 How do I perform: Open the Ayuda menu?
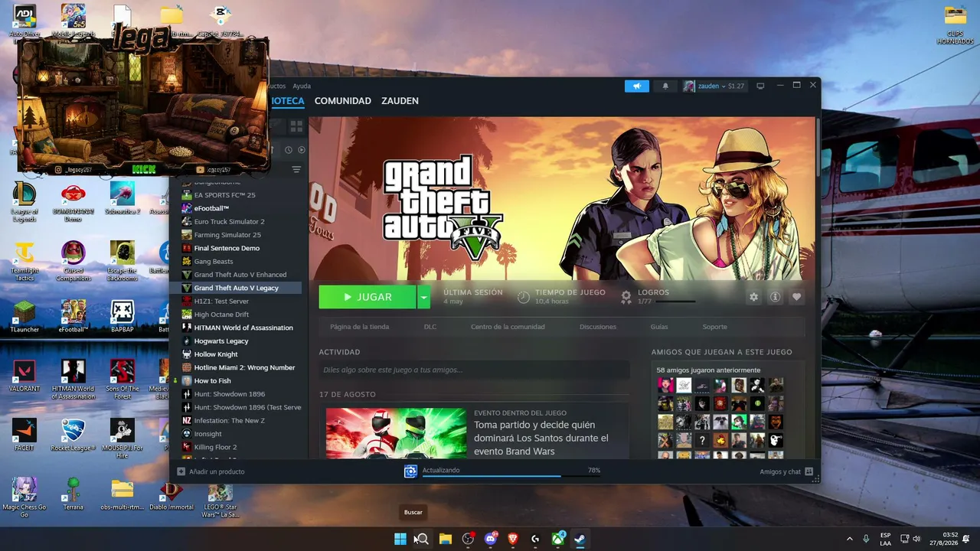point(302,86)
